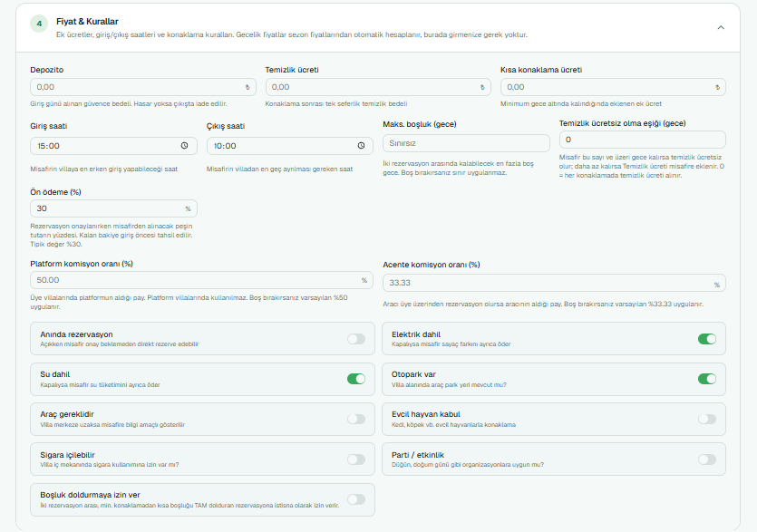Click the Maks. boşluk (gece) field
The width and height of the screenshot is (757, 532).
coord(466,143)
